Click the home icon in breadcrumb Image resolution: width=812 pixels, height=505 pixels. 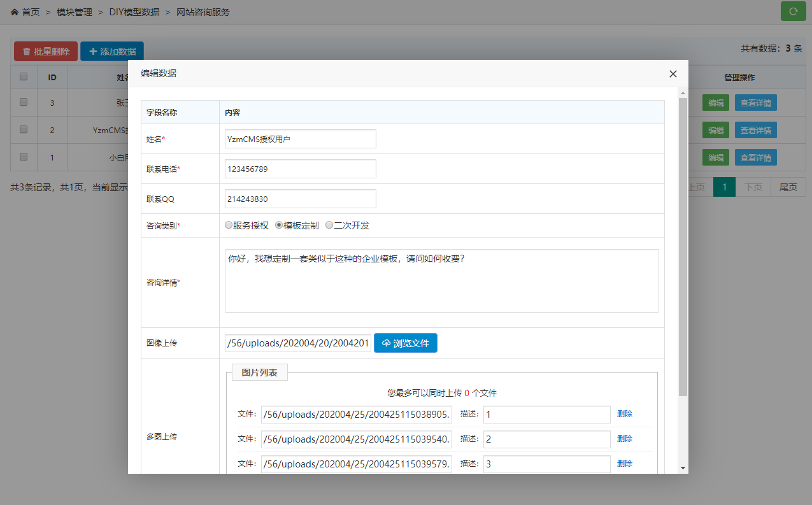(x=15, y=12)
